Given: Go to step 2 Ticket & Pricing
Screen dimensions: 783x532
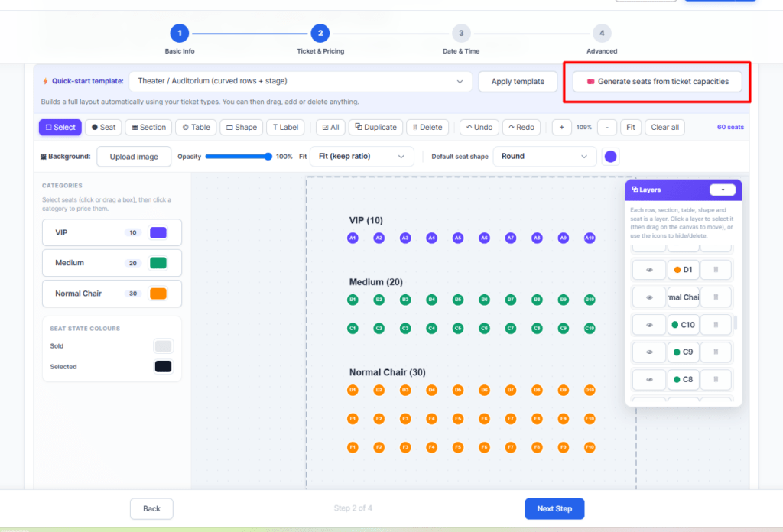Looking at the screenshot, I should click(320, 34).
